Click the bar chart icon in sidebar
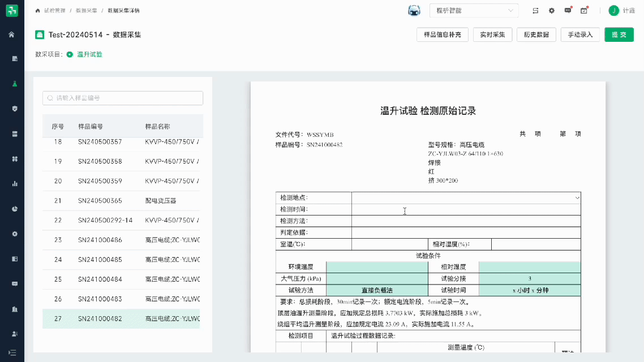This screenshot has width=644, height=362. pyautogui.click(x=12, y=183)
